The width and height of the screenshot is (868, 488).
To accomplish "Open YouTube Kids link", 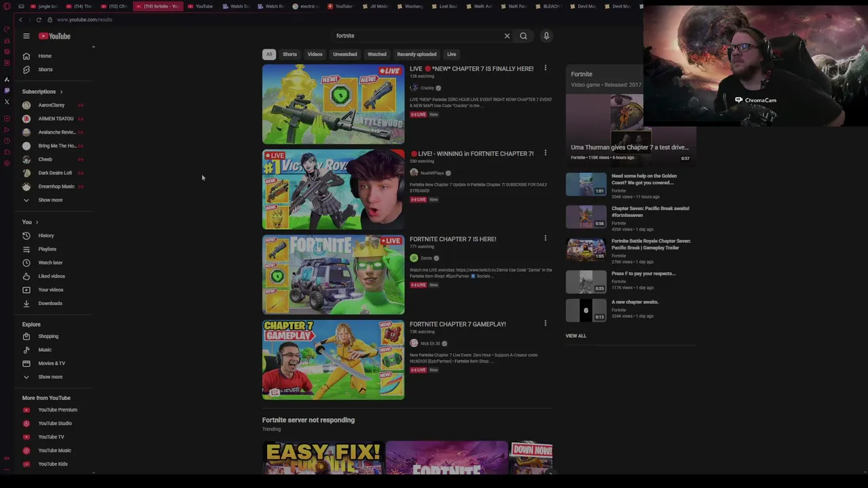I will 54,464.
